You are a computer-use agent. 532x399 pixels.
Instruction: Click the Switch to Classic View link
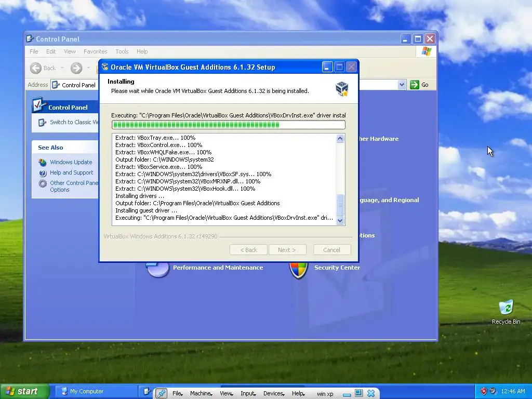click(x=74, y=122)
